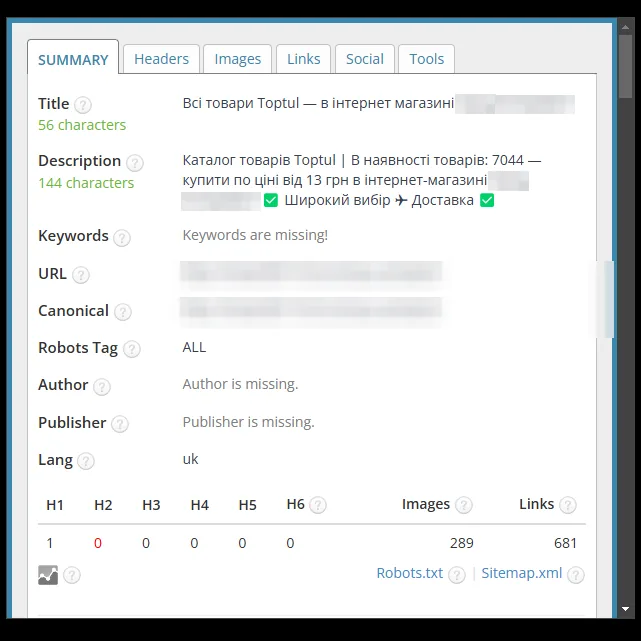Click the help icon beside Keywords
This screenshot has height=641, width=641.
pyautogui.click(x=122, y=238)
